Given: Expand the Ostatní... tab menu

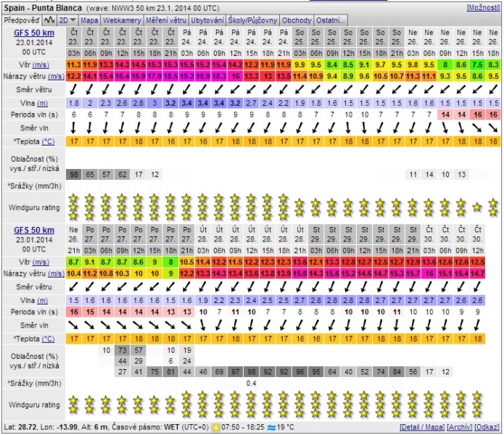Looking at the screenshot, I should tap(332, 20).
